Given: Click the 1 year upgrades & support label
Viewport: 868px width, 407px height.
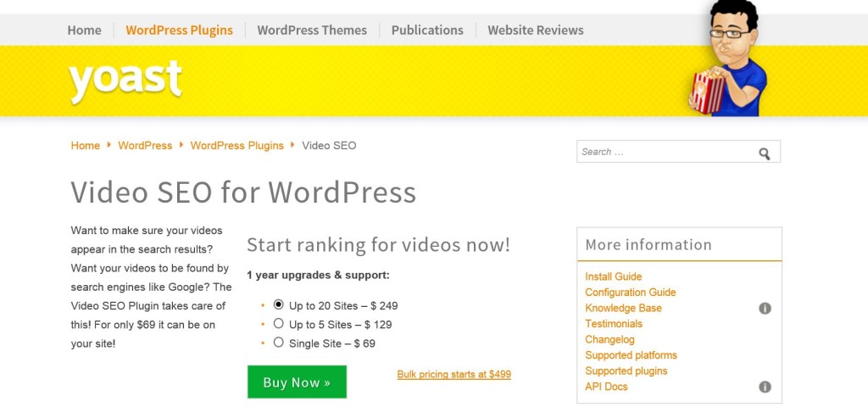Looking at the screenshot, I should pyautogui.click(x=319, y=275).
